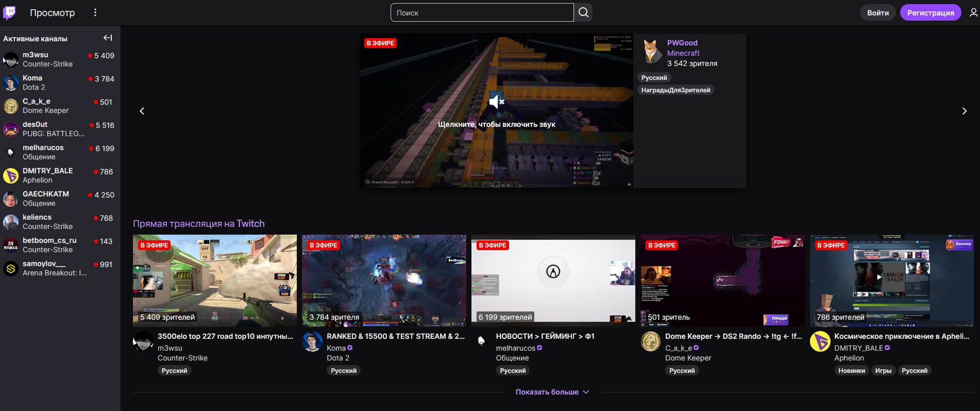This screenshot has height=411, width=980.
Task: Open Общение category under melharucos card
Action: 512,358
